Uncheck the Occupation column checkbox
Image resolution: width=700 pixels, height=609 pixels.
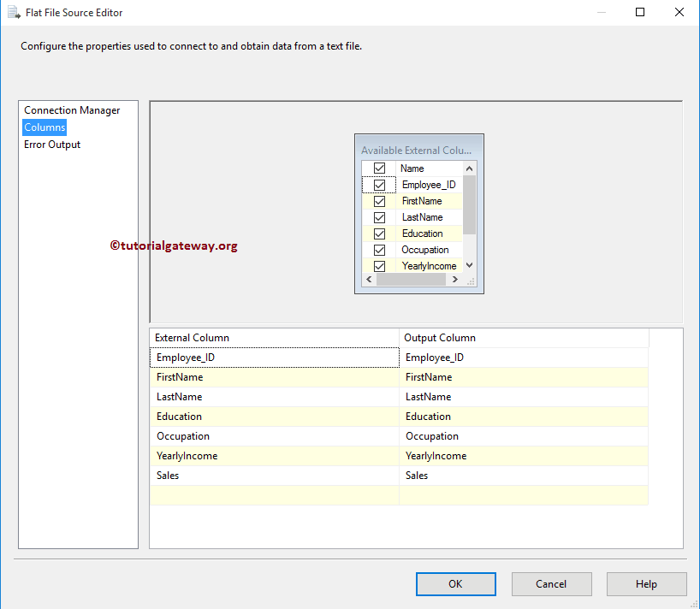tap(379, 250)
